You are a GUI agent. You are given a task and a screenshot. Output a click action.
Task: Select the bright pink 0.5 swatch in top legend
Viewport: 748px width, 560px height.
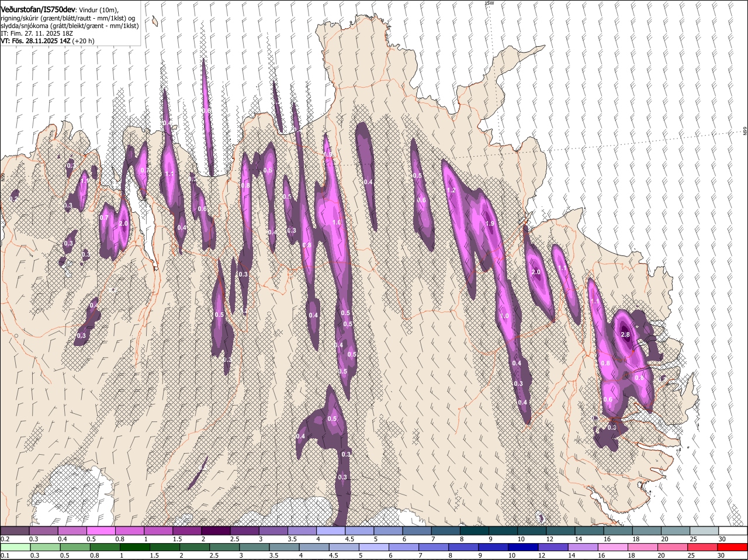pyautogui.click(x=101, y=530)
